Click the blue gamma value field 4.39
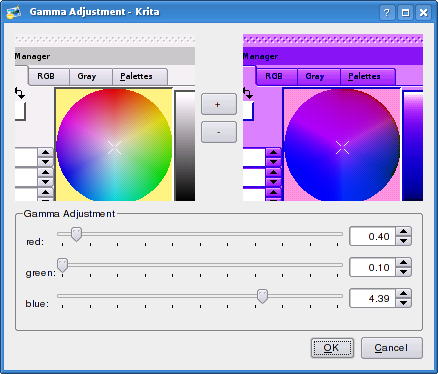This screenshot has width=438, height=374. [x=372, y=298]
